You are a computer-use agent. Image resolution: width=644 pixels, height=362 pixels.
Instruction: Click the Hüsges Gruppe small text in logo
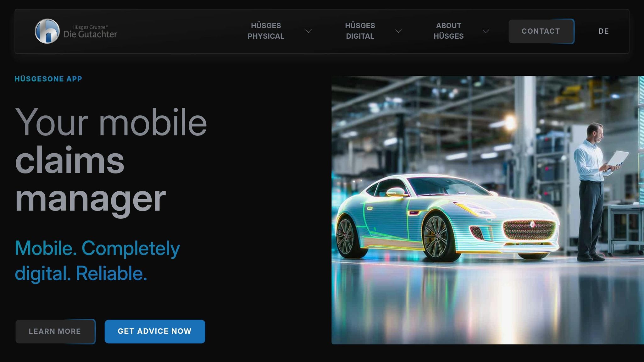pyautogui.click(x=90, y=27)
